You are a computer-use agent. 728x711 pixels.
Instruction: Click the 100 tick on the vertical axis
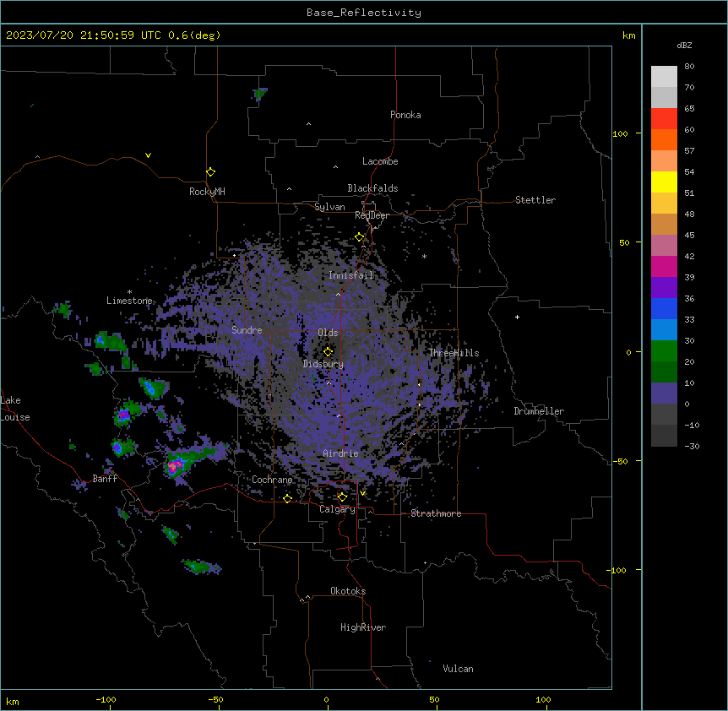620,133
